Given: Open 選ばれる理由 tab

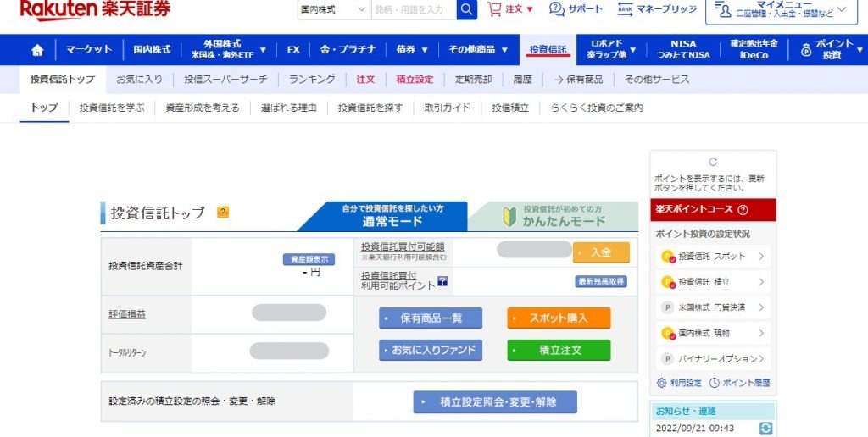Looking at the screenshot, I should tap(288, 108).
